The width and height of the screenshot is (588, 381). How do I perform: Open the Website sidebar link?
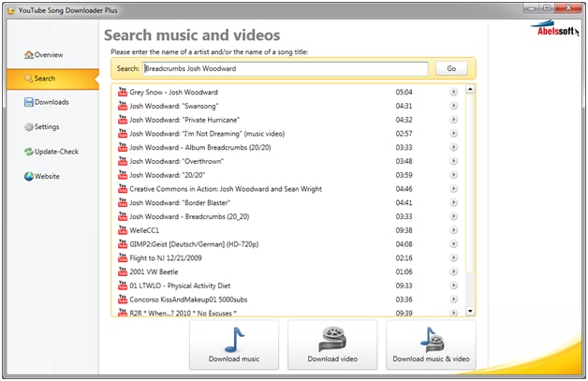pyautogui.click(x=41, y=176)
